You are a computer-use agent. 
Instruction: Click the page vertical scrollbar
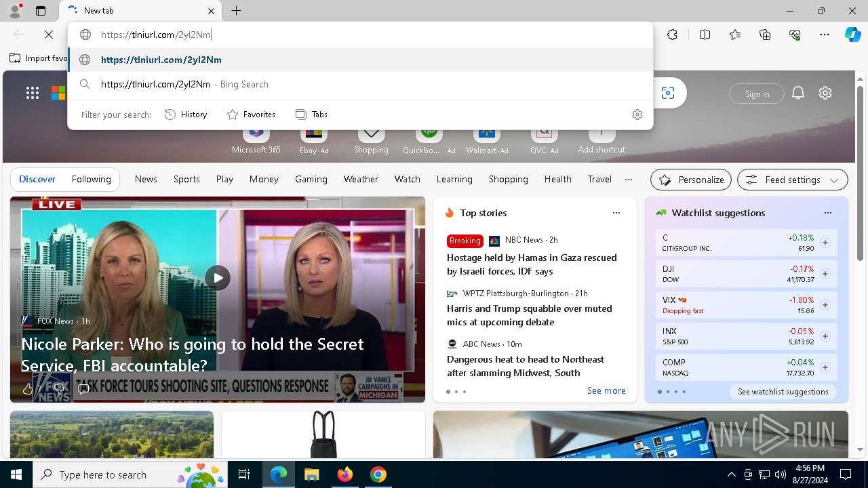click(x=861, y=173)
